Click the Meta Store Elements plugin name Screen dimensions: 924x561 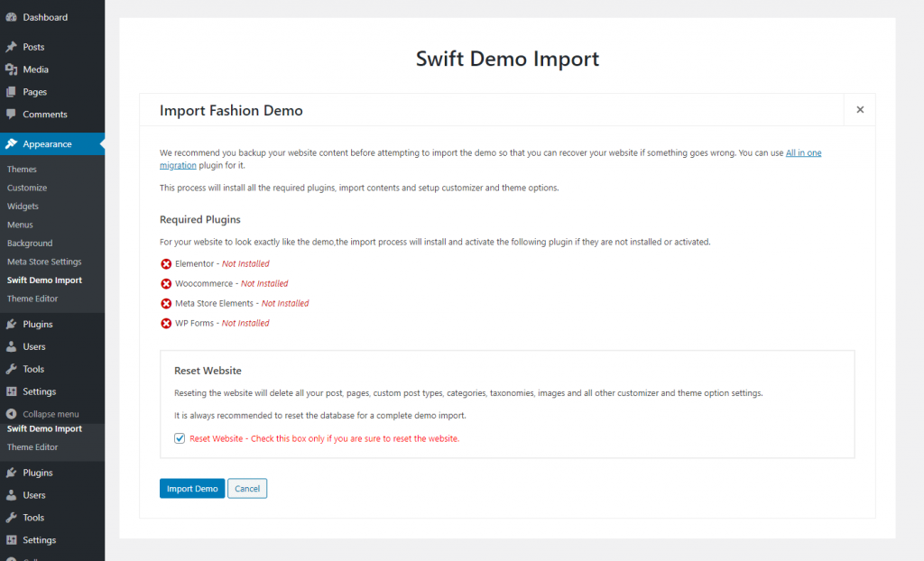click(x=215, y=303)
